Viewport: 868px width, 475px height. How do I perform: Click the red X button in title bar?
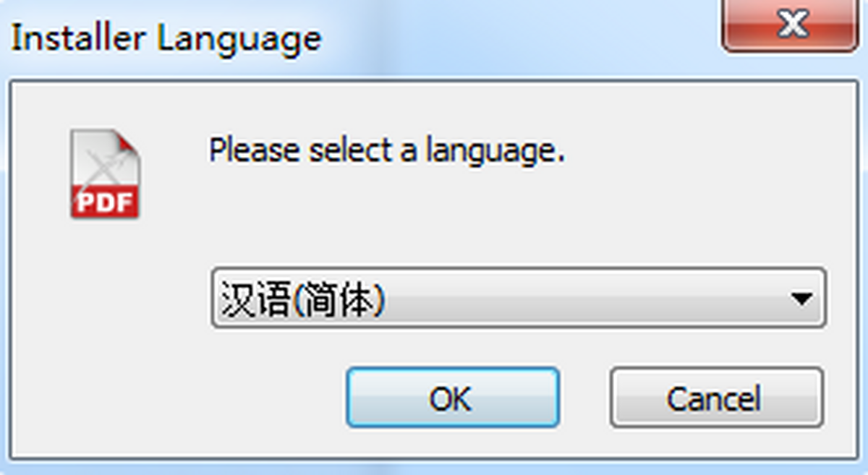click(795, 25)
